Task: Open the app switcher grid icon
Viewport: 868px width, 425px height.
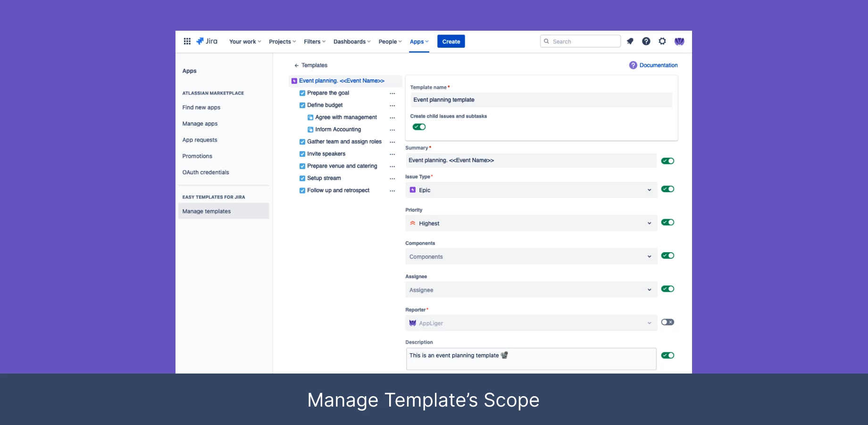Action: point(187,42)
